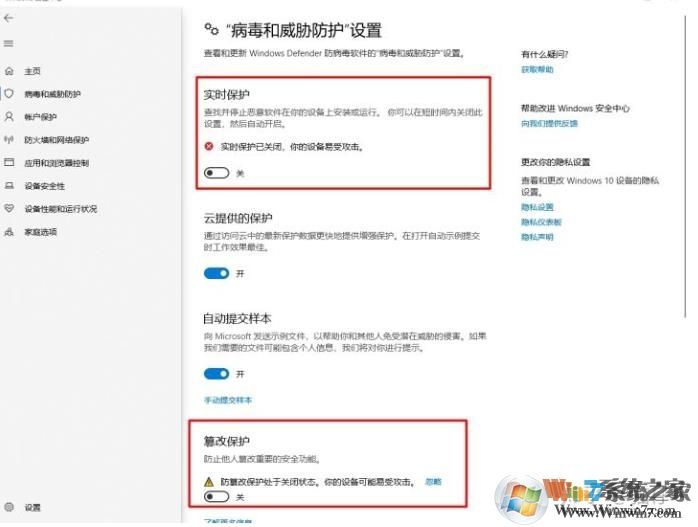Turn off the 自动提交样本 toggle
This screenshot has width=698, height=527.
pyautogui.click(x=216, y=374)
